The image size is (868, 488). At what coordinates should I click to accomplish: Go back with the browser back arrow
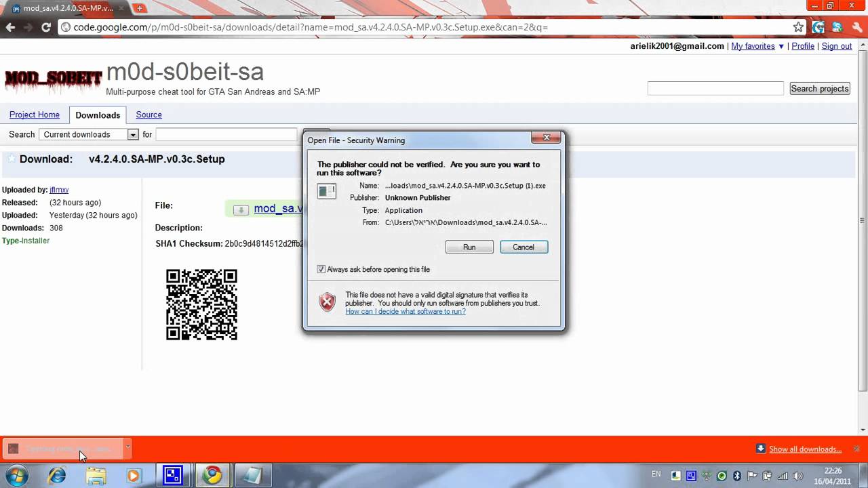[x=10, y=27]
